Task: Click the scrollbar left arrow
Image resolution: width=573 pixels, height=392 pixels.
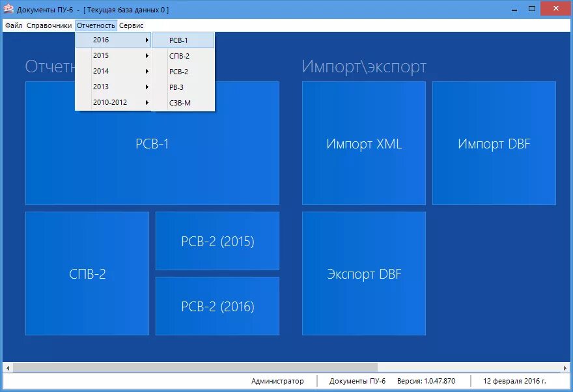Action: point(8,368)
